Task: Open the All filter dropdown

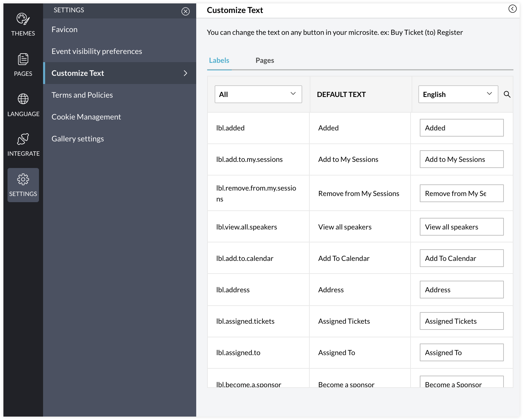Action: [258, 94]
